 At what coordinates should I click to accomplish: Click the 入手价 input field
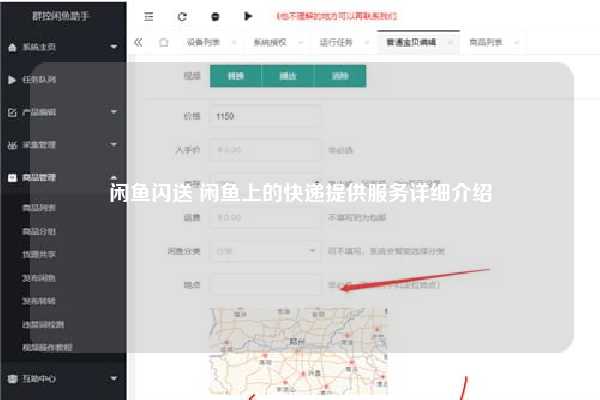coord(265,150)
